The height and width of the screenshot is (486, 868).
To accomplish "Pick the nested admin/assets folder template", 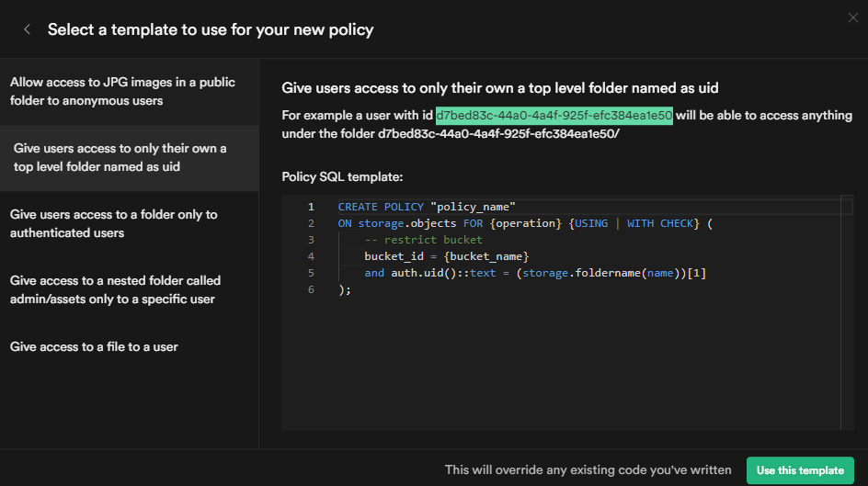I will click(x=115, y=289).
